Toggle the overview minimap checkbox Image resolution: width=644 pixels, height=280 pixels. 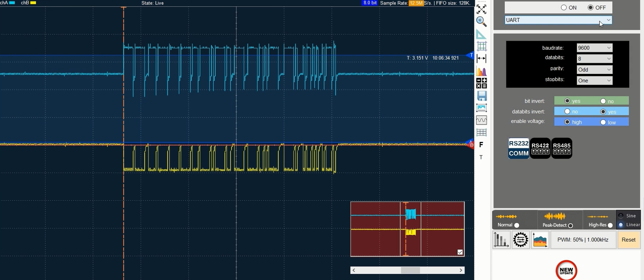(x=460, y=252)
